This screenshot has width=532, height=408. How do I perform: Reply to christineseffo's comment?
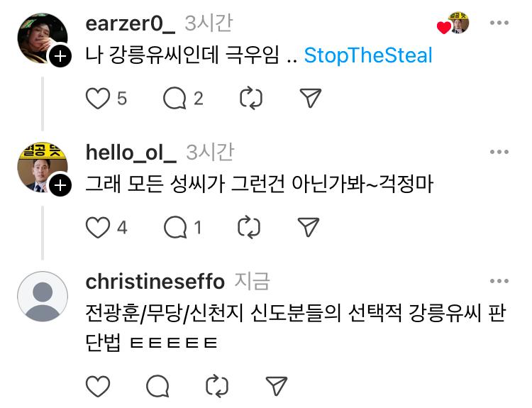[157, 387]
